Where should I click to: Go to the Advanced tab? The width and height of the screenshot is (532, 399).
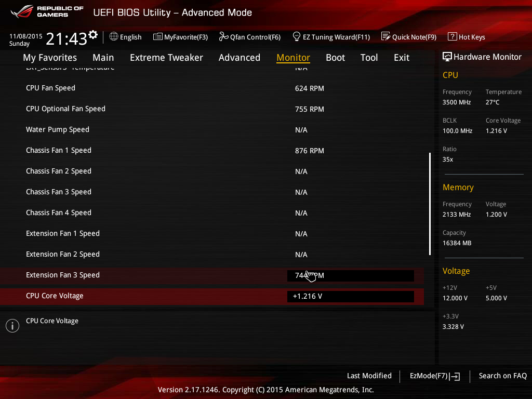pyautogui.click(x=239, y=58)
